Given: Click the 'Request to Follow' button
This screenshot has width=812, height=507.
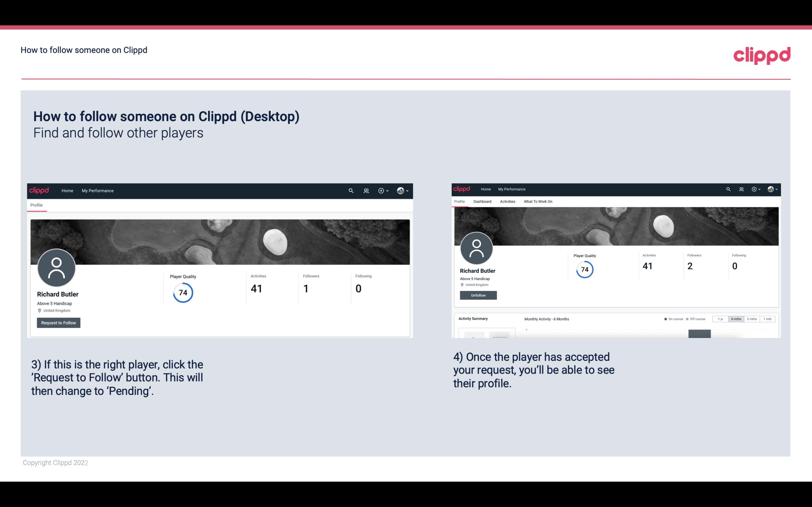Looking at the screenshot, I should tap(58, 323).
